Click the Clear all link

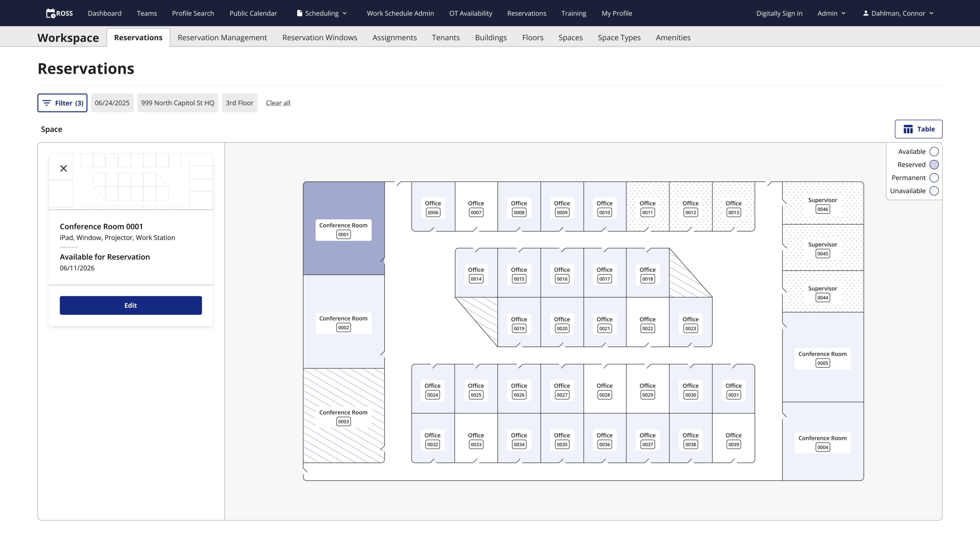click(278, 103)
